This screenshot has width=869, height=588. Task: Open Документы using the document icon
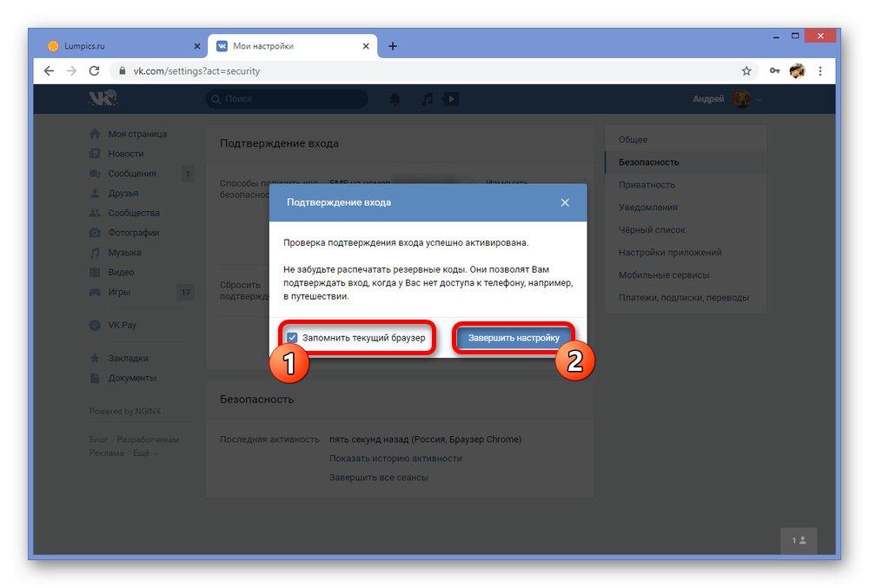click(x=96, y=378)
